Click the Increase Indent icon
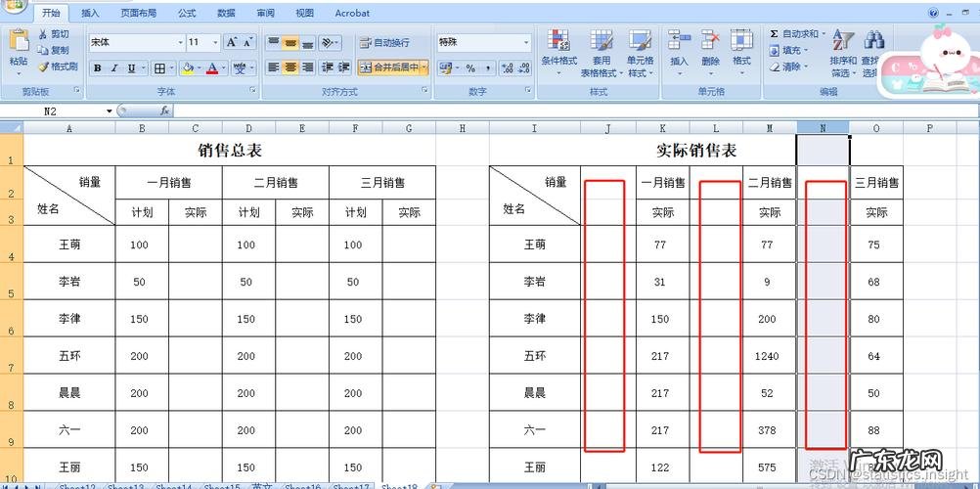The width and height of the screenshot is (980, 489). click(x=343, y=67)
